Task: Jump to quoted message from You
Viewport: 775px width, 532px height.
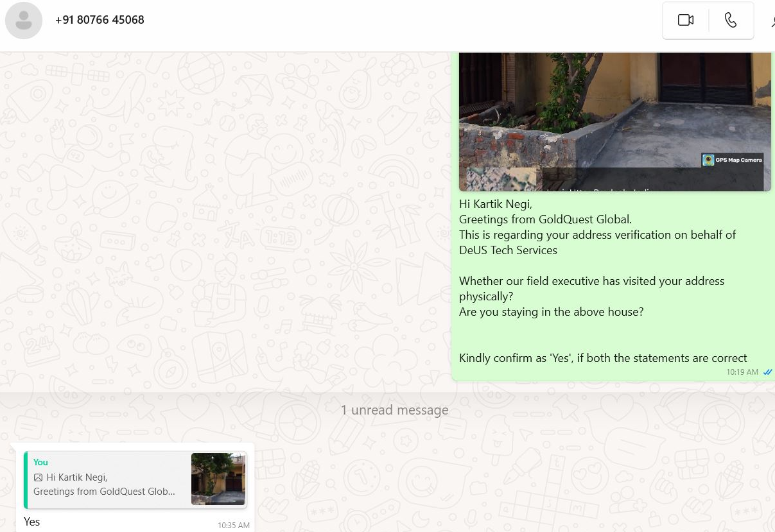Action: pyautogui.click(x=135, y=479)
